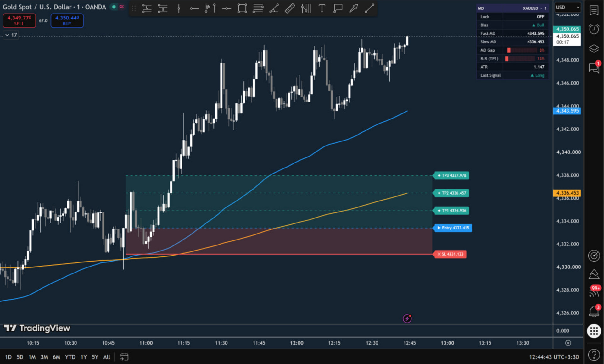Open the news feed icon showing 99+

(594, 292)
